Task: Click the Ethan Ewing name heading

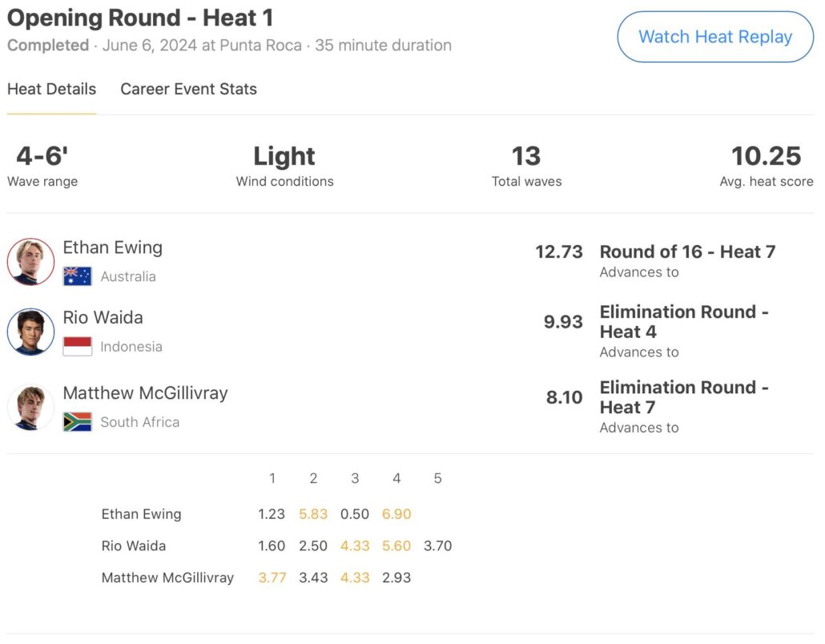Action: pos(113,248)
